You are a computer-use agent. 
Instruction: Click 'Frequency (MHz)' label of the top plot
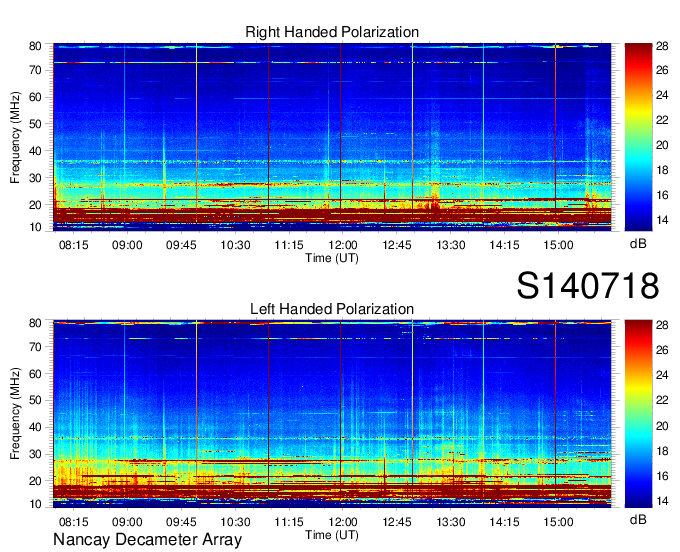coord(15,137)
